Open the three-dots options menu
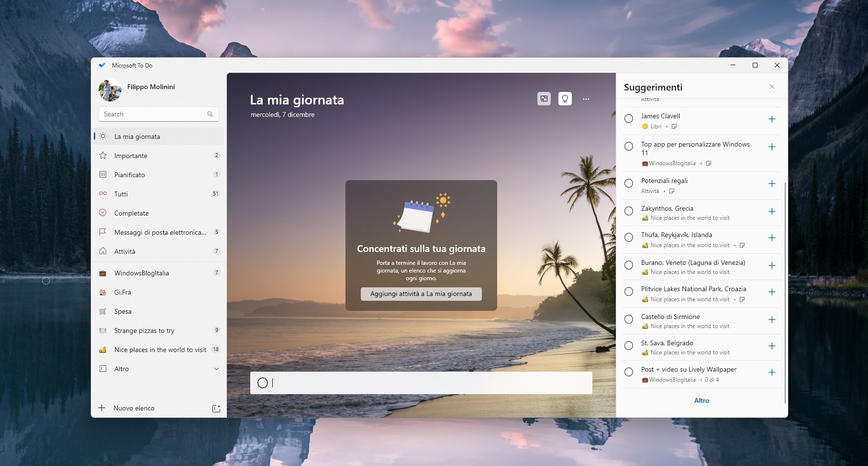This screenshot has height=466, width=868. [586, 99]
